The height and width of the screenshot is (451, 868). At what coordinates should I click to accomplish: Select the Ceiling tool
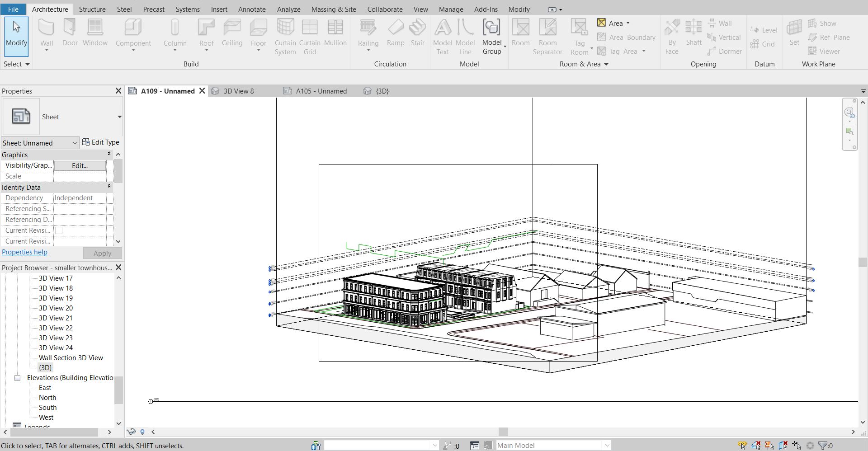[x=232, y=33]
